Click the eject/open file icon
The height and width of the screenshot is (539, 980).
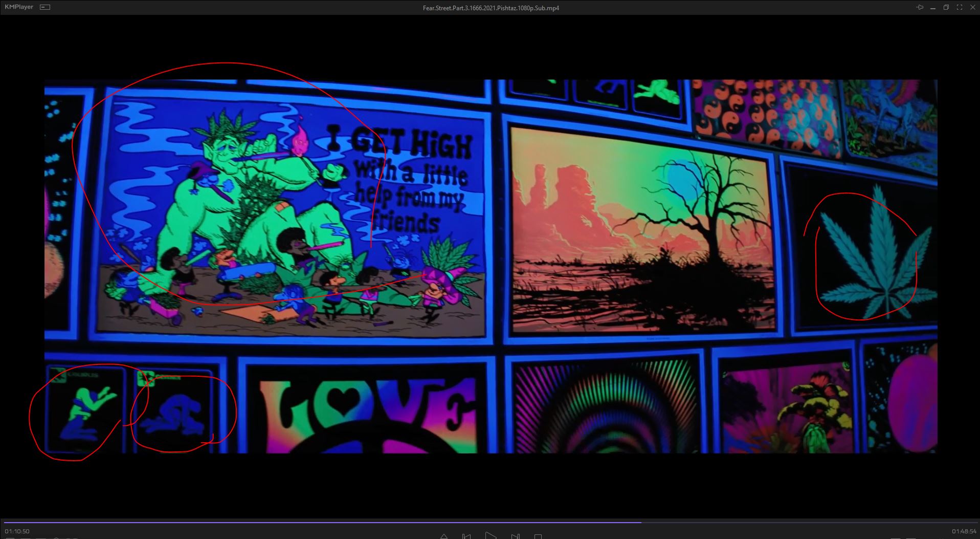click(443, 536)
